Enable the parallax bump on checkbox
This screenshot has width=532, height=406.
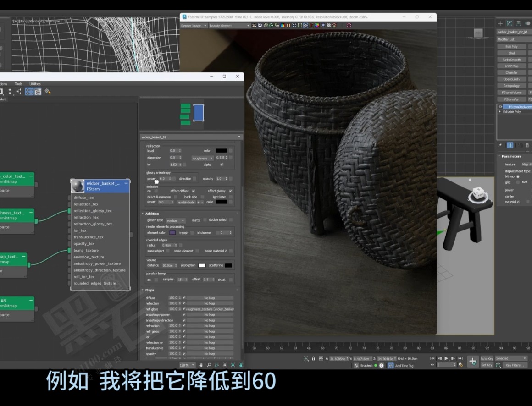coord(156,280)
